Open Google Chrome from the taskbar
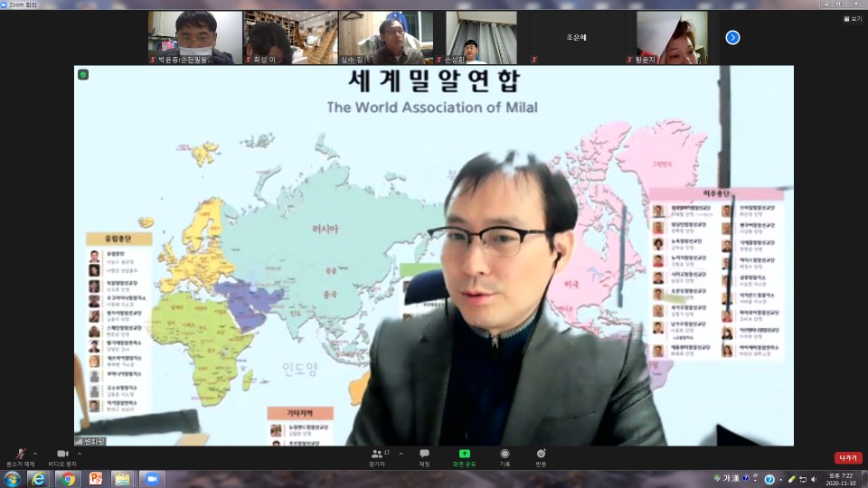 click(68, 479)
